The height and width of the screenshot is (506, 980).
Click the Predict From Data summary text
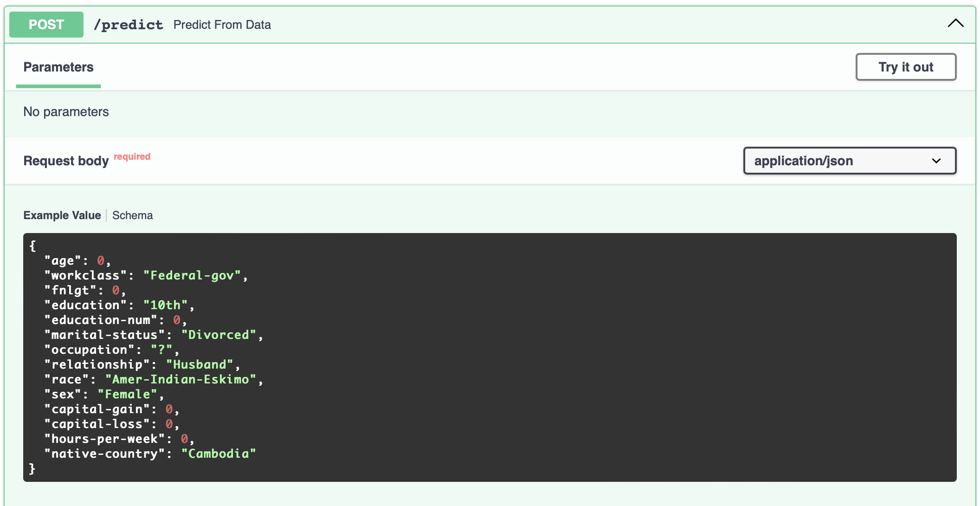click(222, 25)
